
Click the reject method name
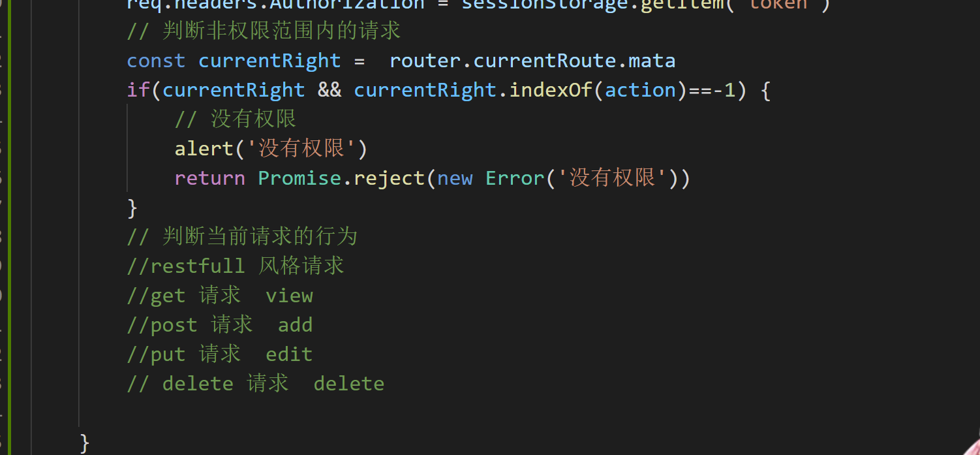pyautogui.click(x=390, y=178)
